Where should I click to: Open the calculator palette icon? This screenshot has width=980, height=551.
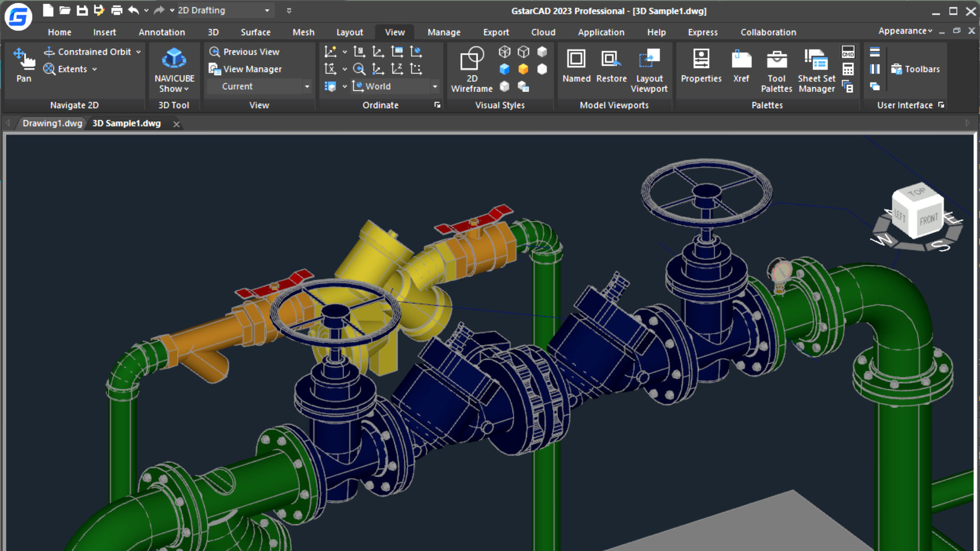tap(848, 69)
